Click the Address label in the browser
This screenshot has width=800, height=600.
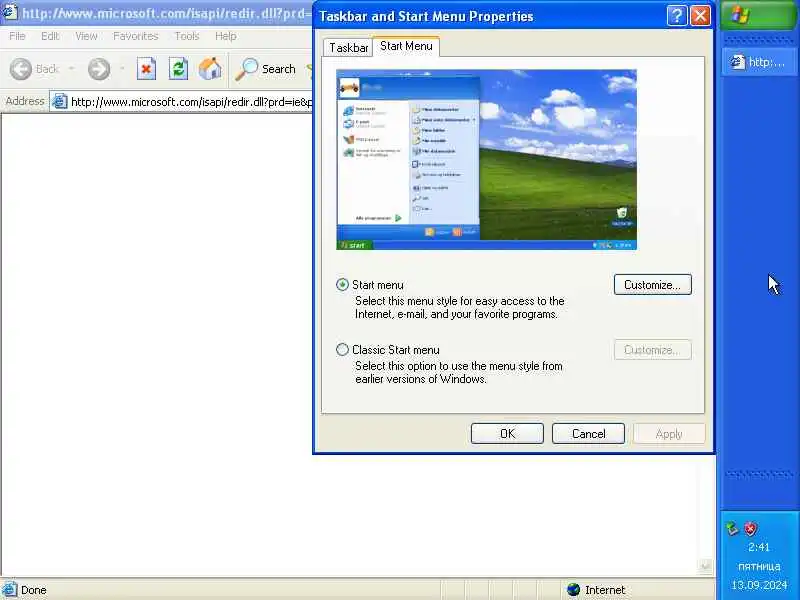[25, 101]
